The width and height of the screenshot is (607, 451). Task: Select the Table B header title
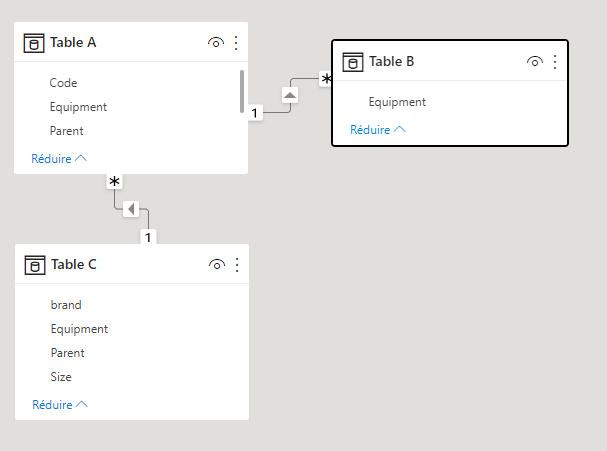pyautogui.click(x=392, y=61)
